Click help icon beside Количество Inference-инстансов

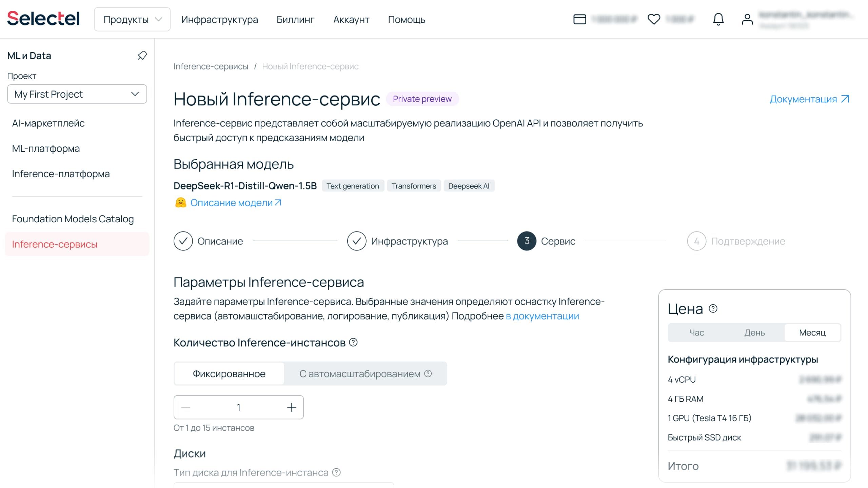(x=353, y=342)
